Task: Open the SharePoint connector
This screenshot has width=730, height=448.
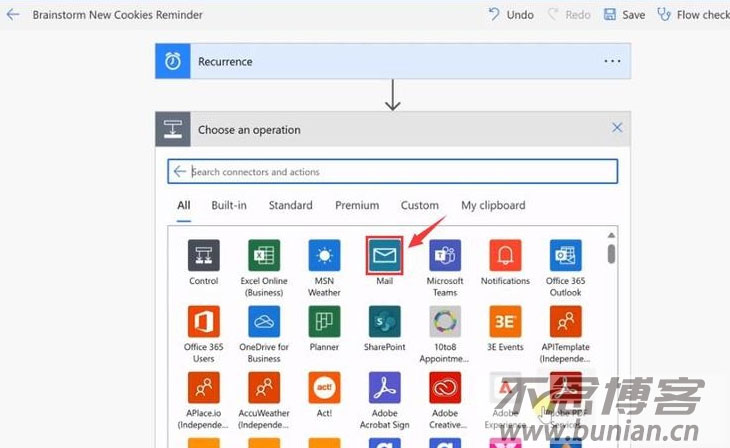Action: 385,321
